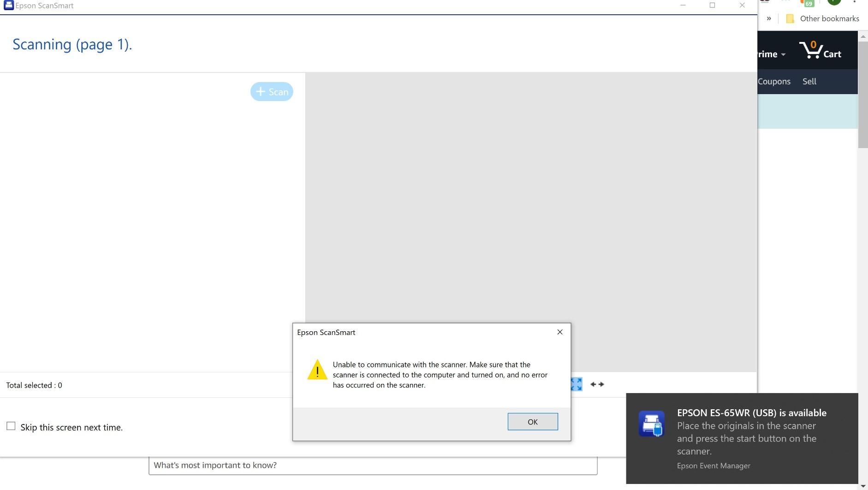Click the fit-to-window preview icon
This screenshot has width=868, height=490.
point(577,384)
